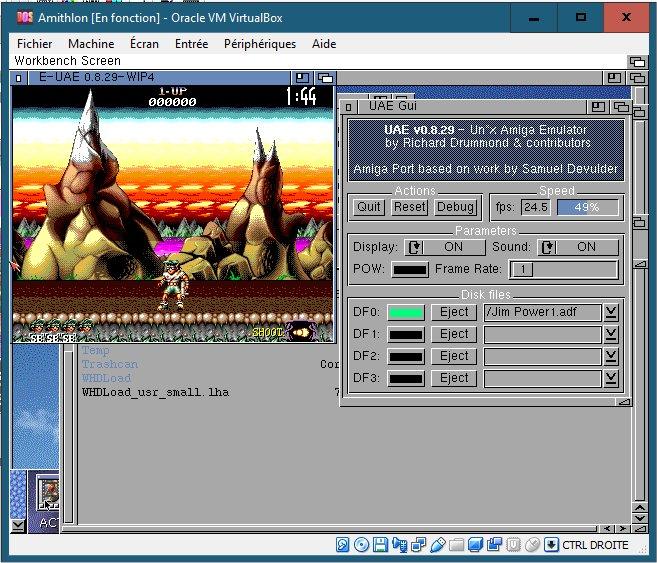The width and height of the screenshot is (657, 563).
Task: Select the Temp entry in file list
Action: [x=96, y=350]
